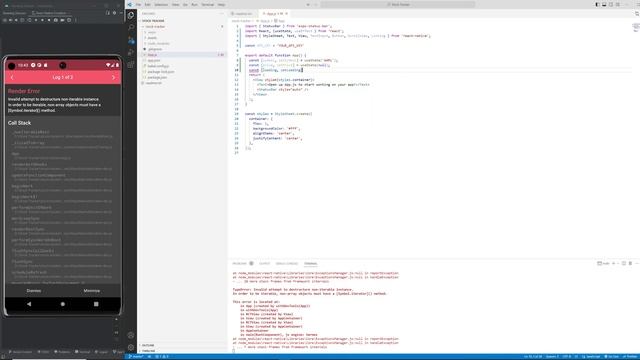
Task: Click the command center search box
Action: click(x=398, y=4)
